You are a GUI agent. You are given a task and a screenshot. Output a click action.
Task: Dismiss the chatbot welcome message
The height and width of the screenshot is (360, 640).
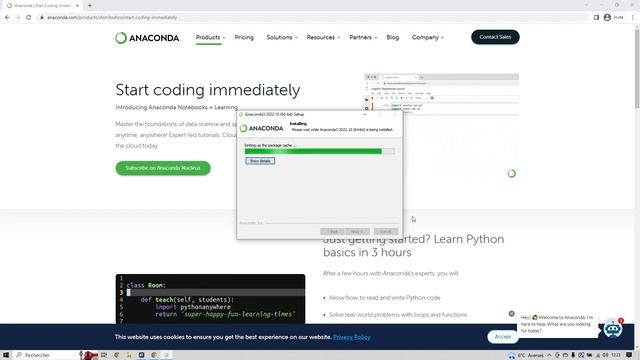coord(511,313)
